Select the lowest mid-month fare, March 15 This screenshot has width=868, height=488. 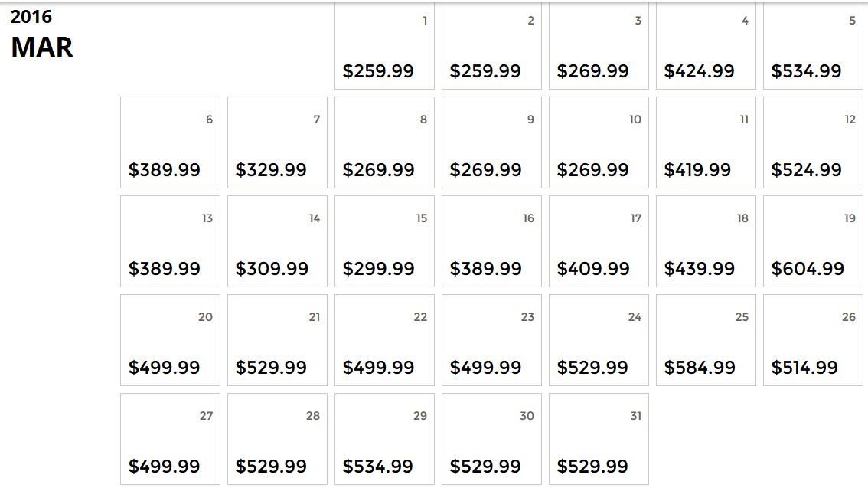[384, 241]
